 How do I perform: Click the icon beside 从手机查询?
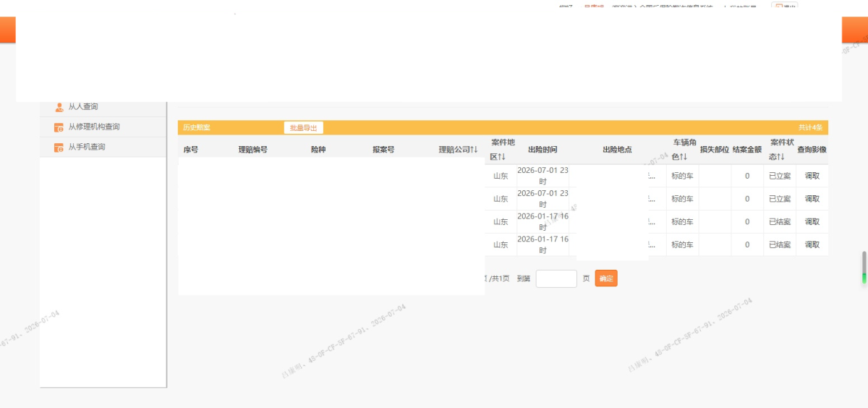coord(59,148)
